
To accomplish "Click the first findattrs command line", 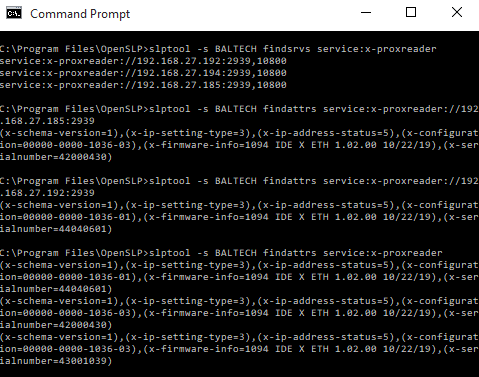I will click(239, 109).
